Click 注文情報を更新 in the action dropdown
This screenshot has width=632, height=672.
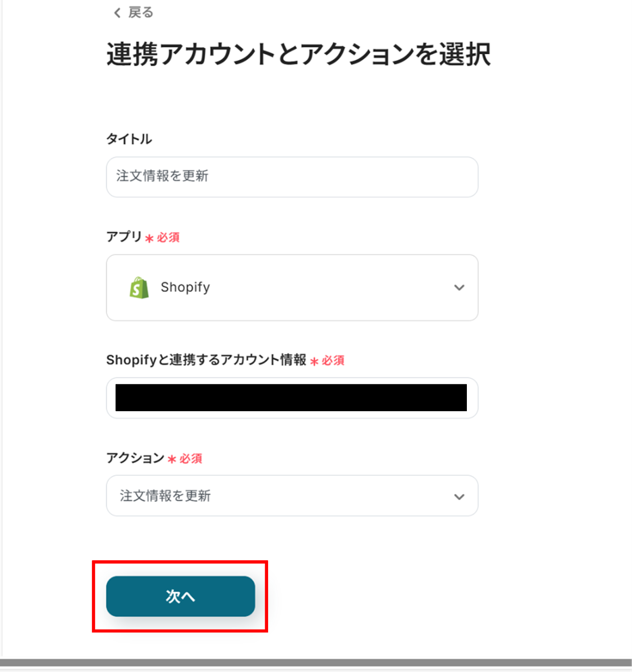(165, 496)
